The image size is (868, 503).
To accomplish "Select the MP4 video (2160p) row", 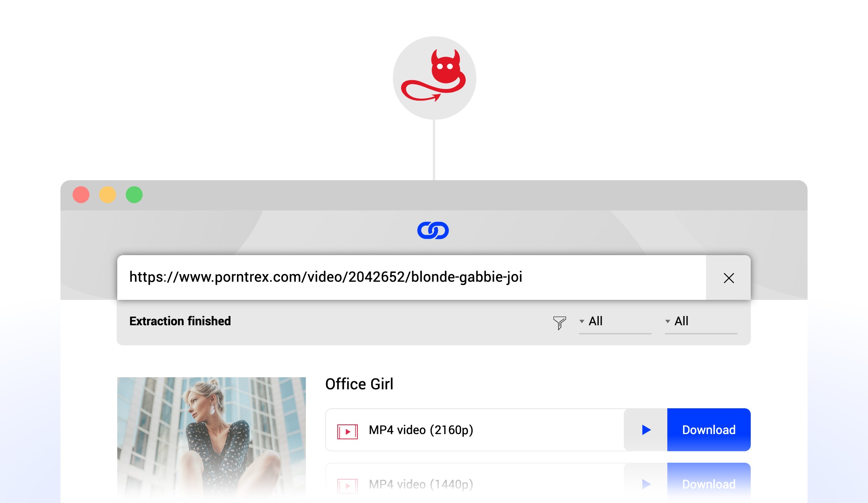I will click(x=538, y=430).
